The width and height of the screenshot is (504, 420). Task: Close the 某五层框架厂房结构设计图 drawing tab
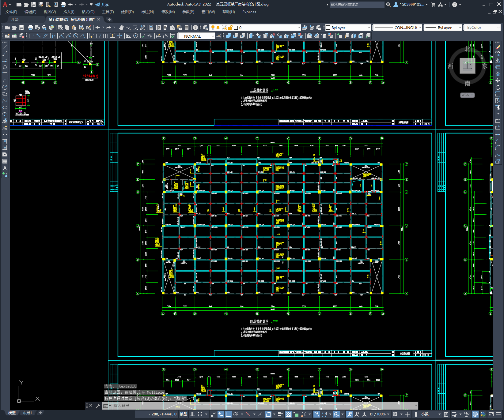pos(99,19)
